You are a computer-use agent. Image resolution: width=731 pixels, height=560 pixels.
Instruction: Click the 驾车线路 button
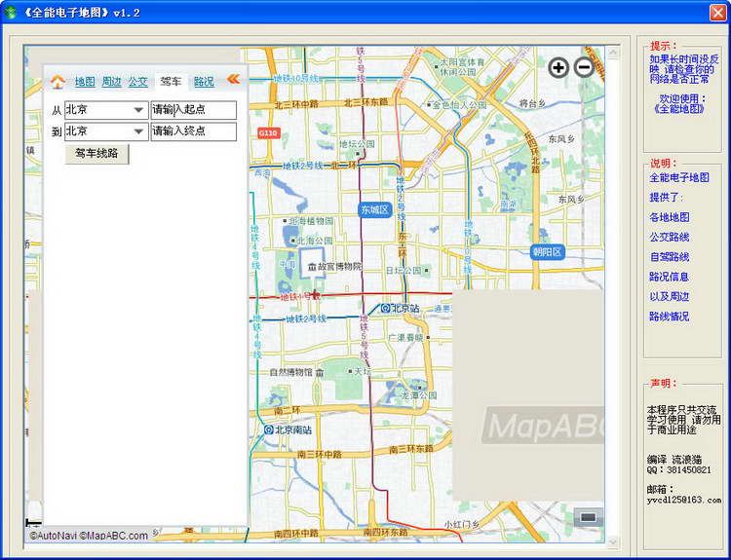[96, 154]
